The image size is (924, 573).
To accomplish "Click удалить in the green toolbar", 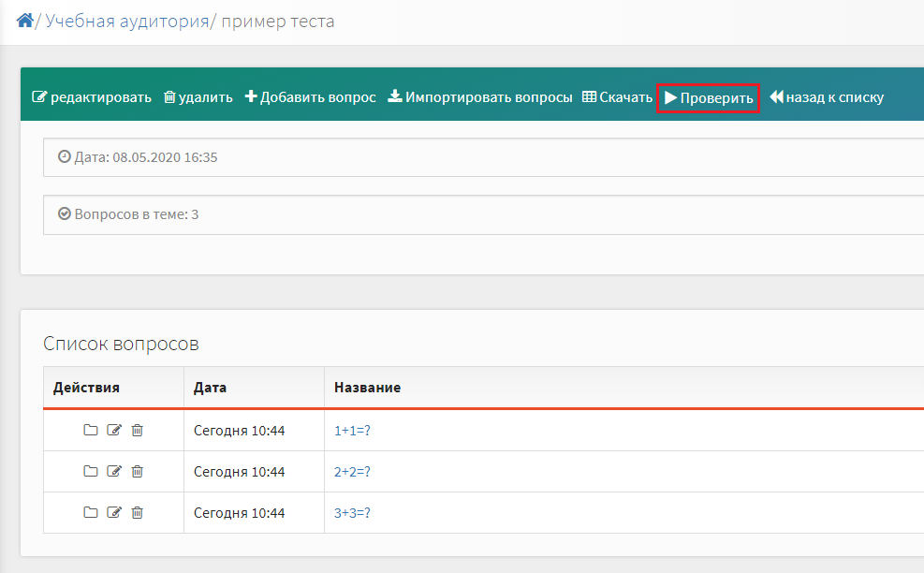I will [x=198, y=97].
